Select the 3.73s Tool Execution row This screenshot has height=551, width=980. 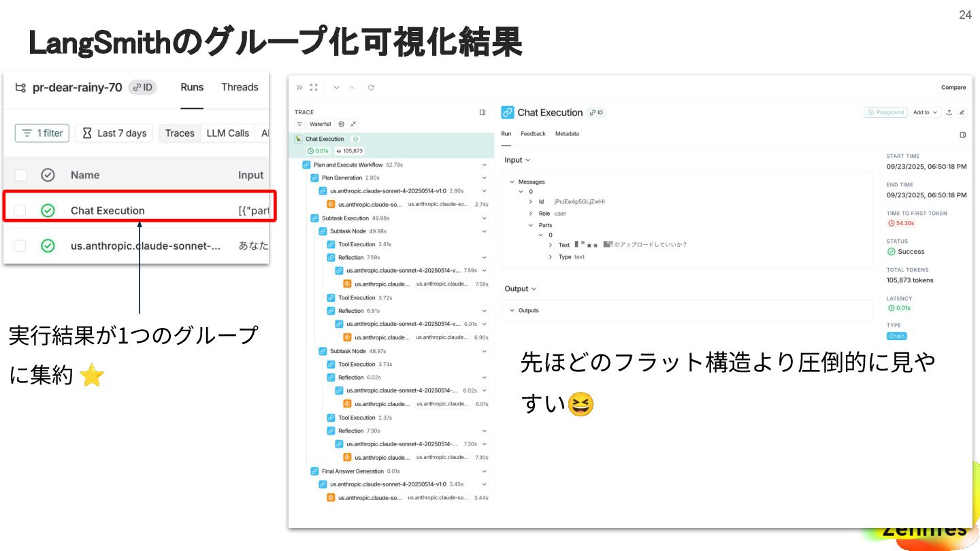point(406,364)
